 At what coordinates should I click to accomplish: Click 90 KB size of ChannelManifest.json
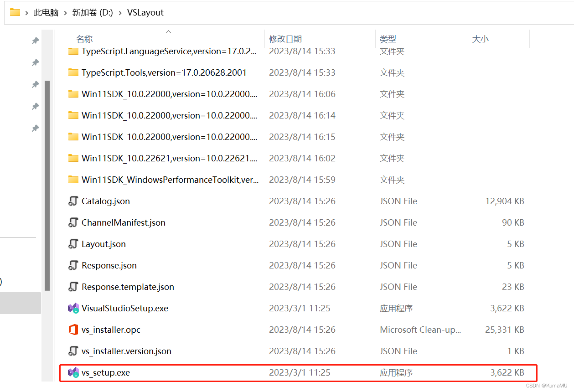click(513, 222)
